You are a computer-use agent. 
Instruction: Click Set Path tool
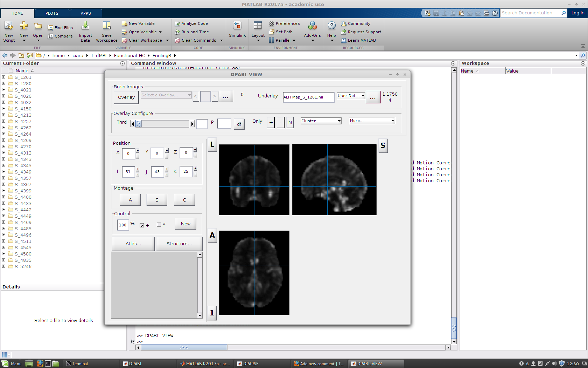coord(281,32)
